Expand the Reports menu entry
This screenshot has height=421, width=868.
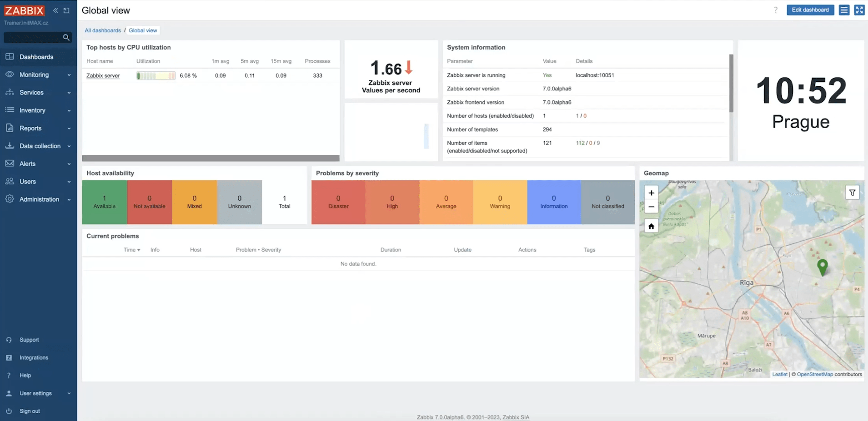point(30,128)
